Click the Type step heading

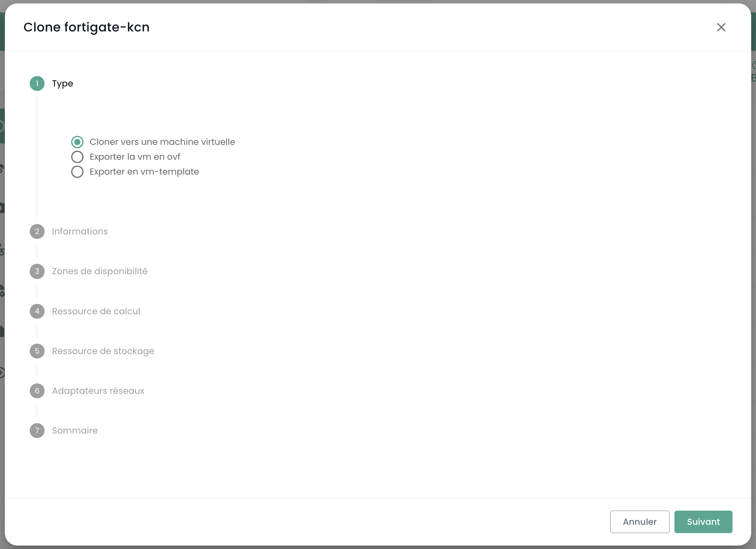click(63, 84)
